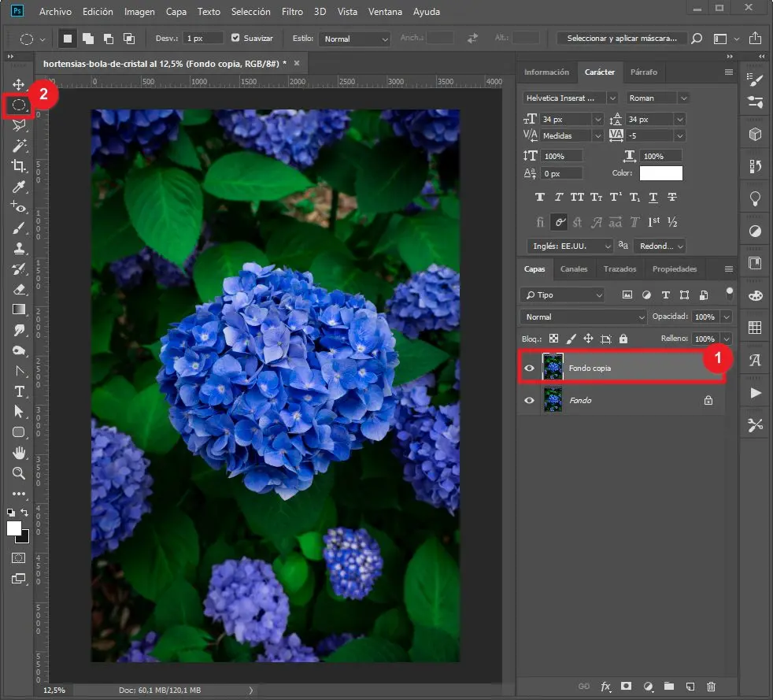Screen dimensions: 773x700
Task: Select the Move tool
Action: coord(19,84)
